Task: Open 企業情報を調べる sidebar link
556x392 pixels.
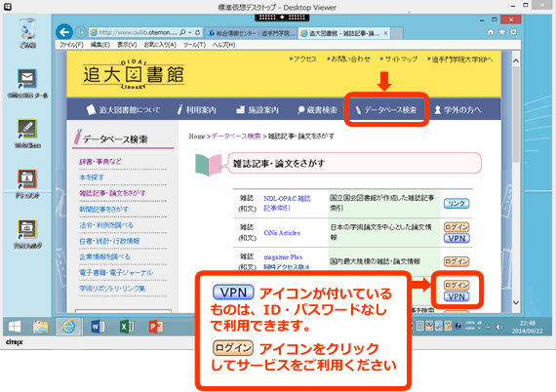Action: pos(104,256)
